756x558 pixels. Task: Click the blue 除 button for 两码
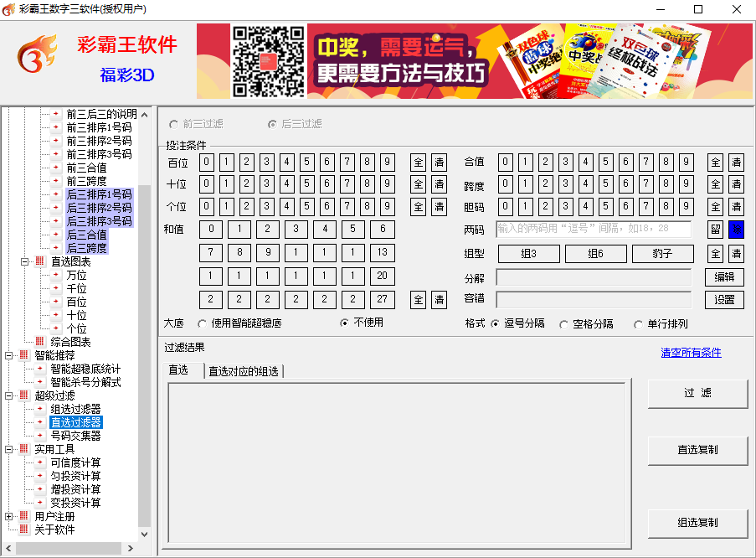click(x=736, y=230)
